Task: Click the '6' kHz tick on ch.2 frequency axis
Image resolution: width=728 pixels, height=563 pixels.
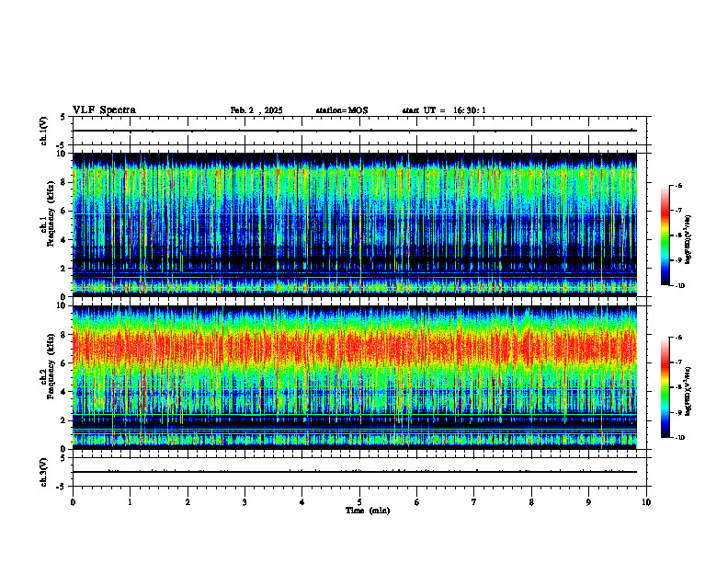Action: (x=64, y=363)
